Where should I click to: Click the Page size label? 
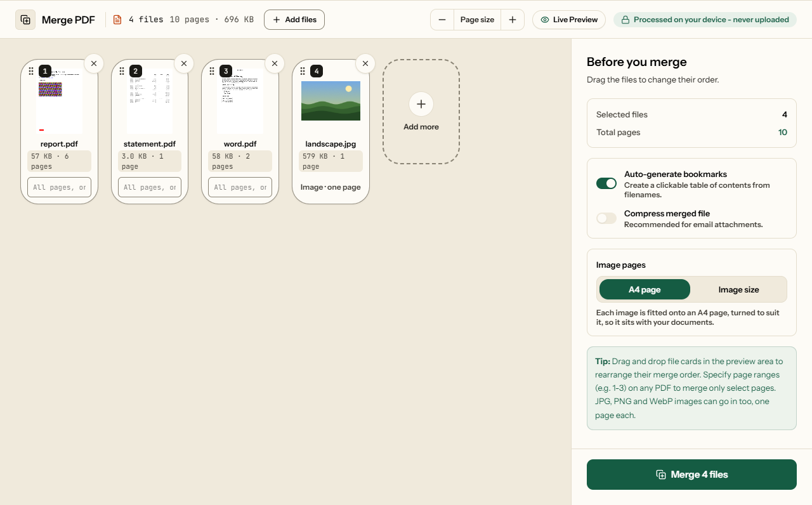tap(477, 20)
